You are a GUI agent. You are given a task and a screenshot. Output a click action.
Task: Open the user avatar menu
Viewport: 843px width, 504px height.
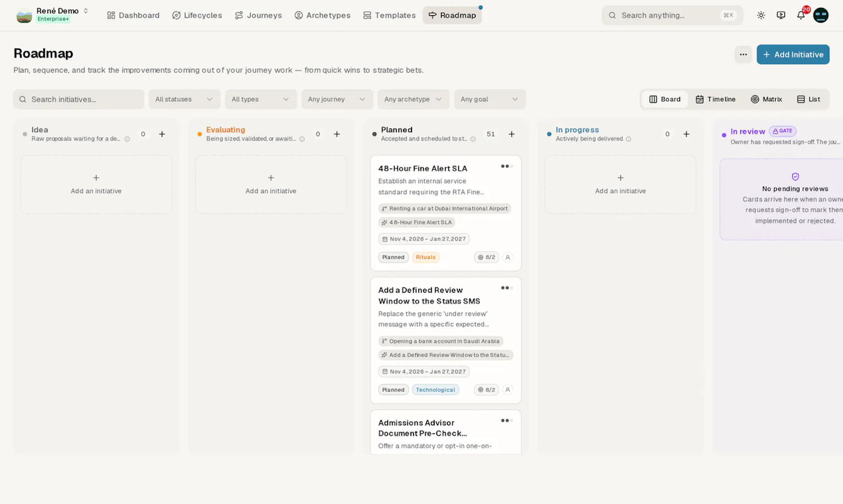point(821,15)
